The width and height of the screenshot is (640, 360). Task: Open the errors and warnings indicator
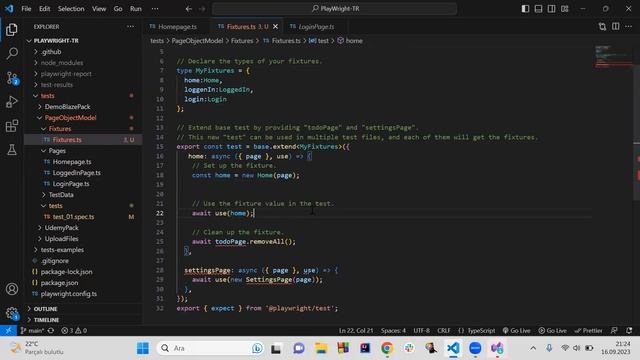[x=74, y=331]
